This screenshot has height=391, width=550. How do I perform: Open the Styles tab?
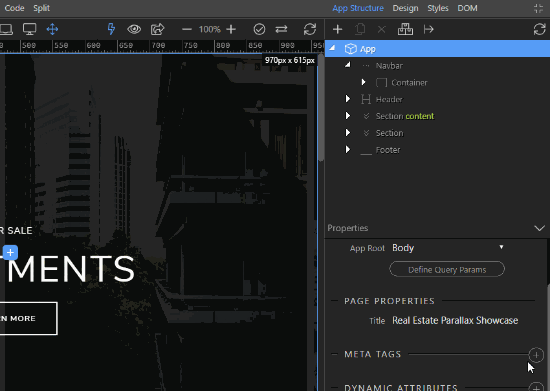(438, 8)
